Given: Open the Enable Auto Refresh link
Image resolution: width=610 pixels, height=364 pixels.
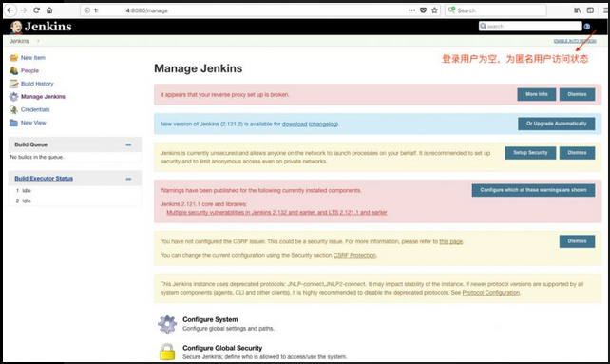Looking at the screenshot, I should (575, 41).
